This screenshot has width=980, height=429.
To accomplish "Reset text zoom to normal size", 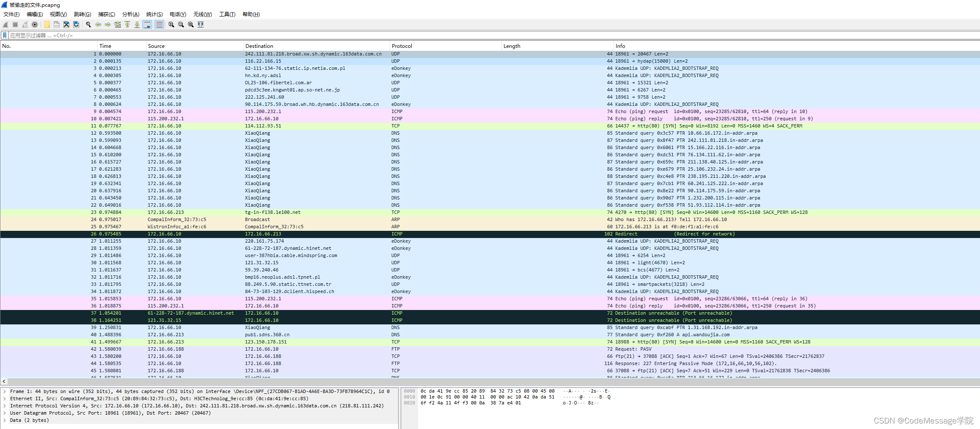I will [x=191, y=25].
